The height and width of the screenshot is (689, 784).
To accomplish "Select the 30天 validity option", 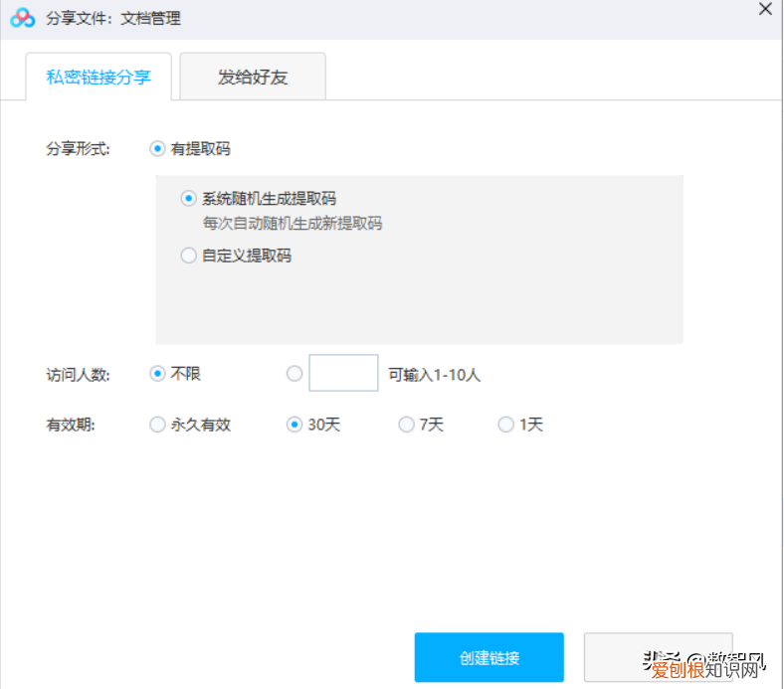I will [x=294, y=425].
